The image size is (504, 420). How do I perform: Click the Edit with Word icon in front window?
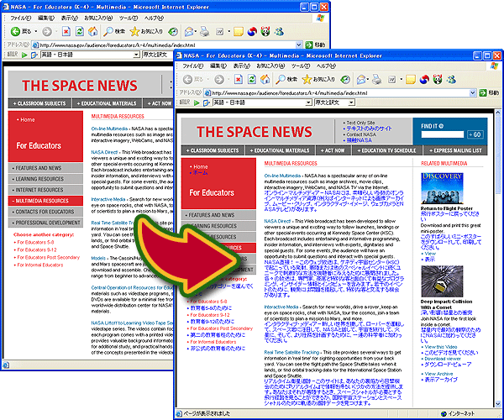tap(391, 79)
